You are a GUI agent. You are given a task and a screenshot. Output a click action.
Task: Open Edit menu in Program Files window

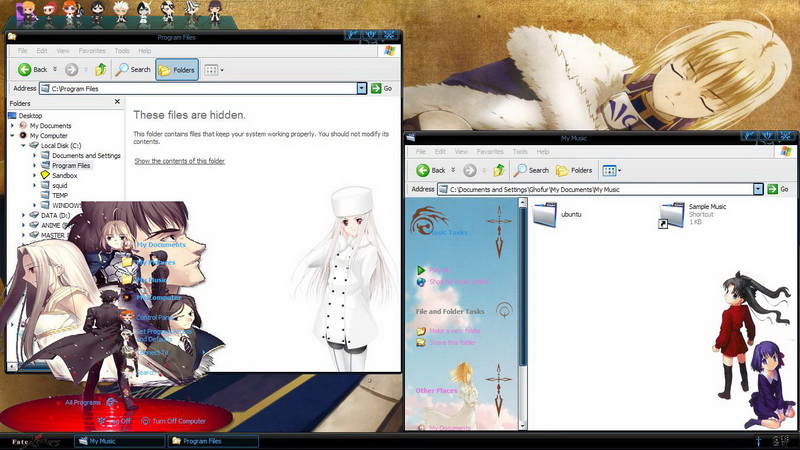(42, 51)
